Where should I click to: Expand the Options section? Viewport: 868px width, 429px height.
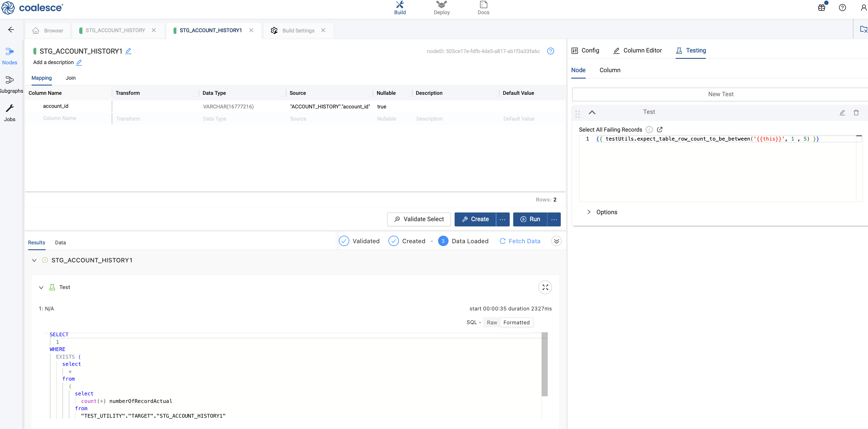[x=603, y=212]
